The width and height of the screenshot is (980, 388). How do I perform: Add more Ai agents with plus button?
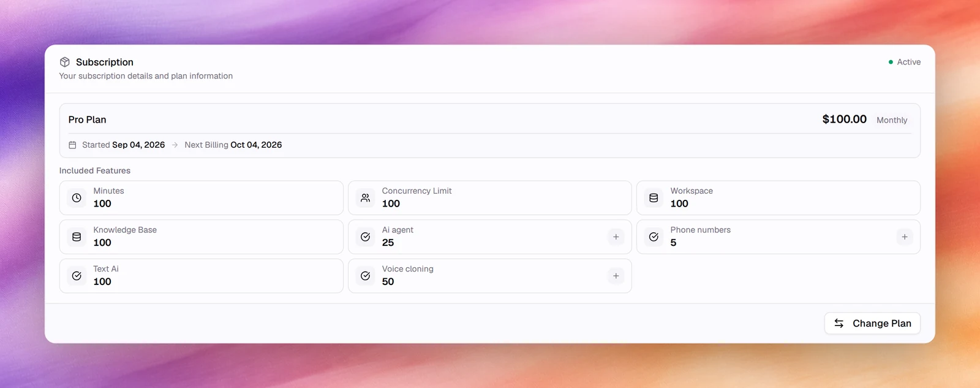(x=616, y=237)
